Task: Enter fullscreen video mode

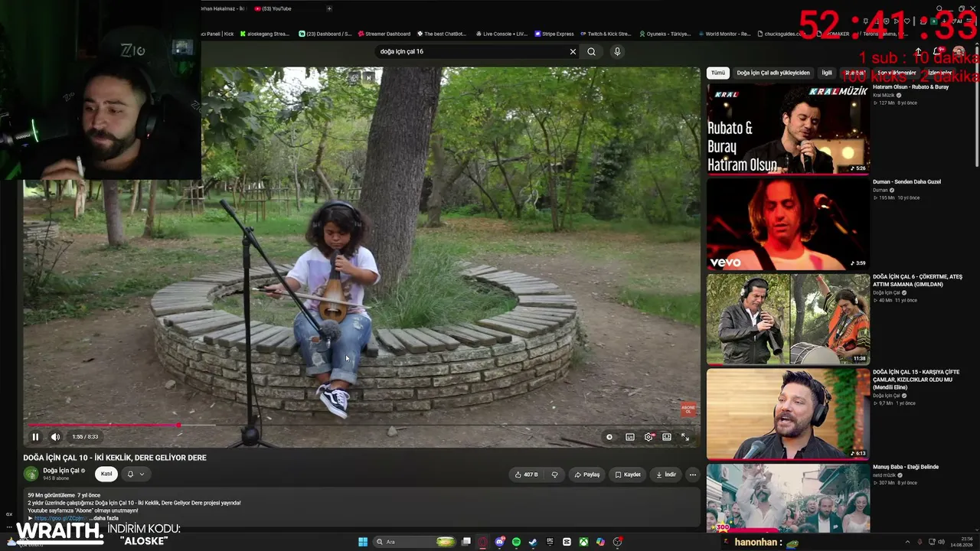Action: coord(685,437)
